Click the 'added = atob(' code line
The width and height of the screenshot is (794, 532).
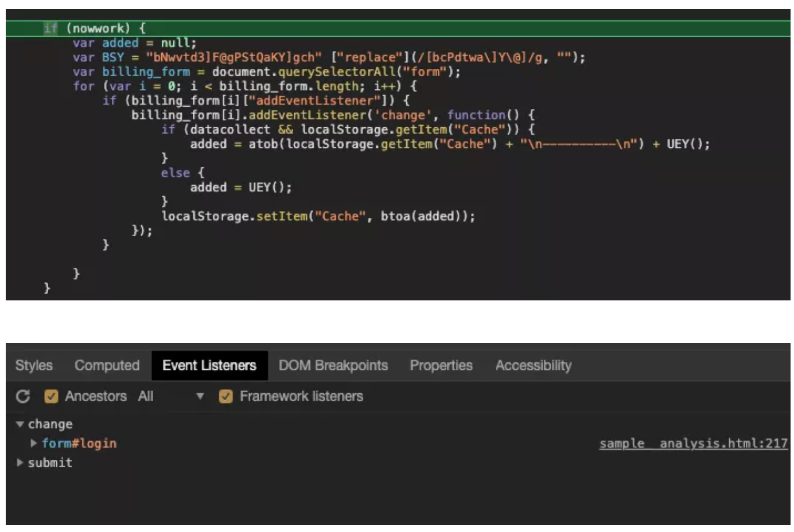pyautogui.click(x=450, y=144)
